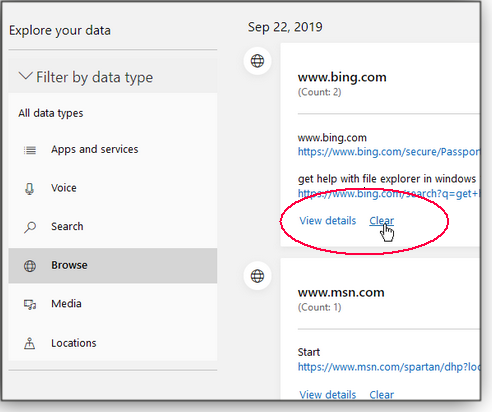
Task: Collapse the Filter by data type chevron
Action: [25, 76]
